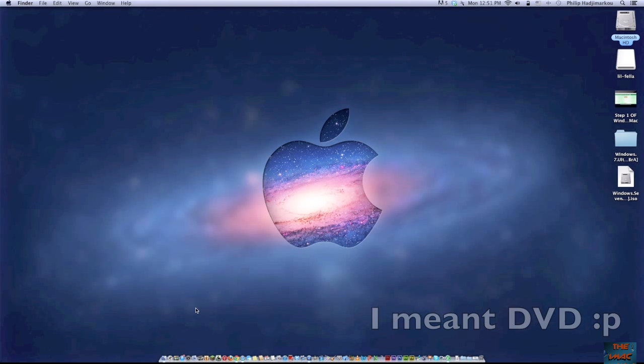Click the Time Machine menu bar icon
Screen dimensions: 644x364
[559, 3]
